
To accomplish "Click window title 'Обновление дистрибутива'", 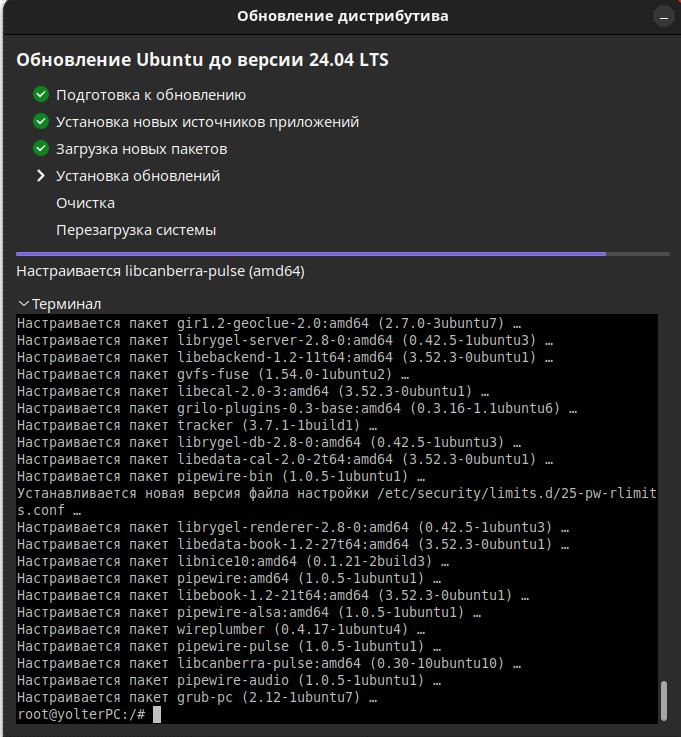I will pyautogui.click(x=343, y=16).
